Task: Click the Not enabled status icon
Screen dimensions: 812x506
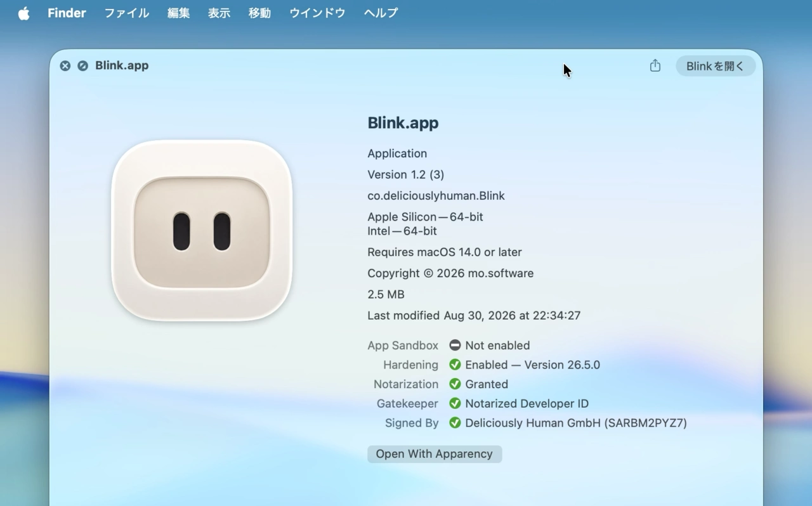Action: [455, 346]
